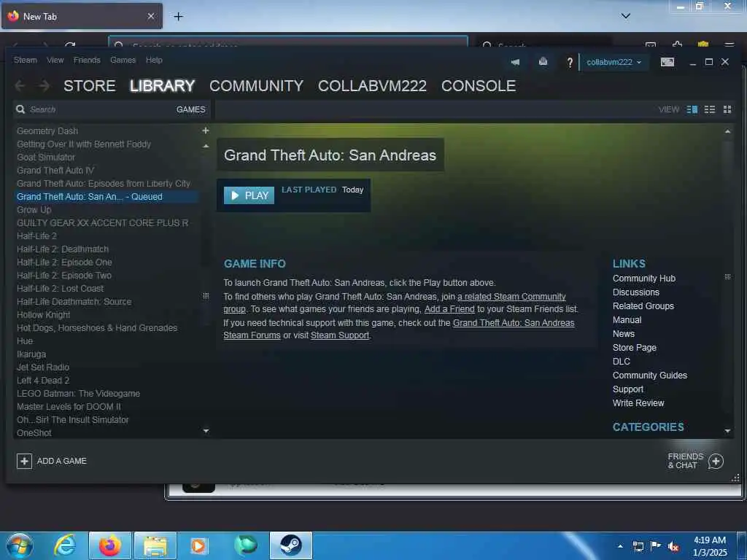Open collabvm222 account dropdown
Screen dimensions: 747x560
(x=614, y=63)
